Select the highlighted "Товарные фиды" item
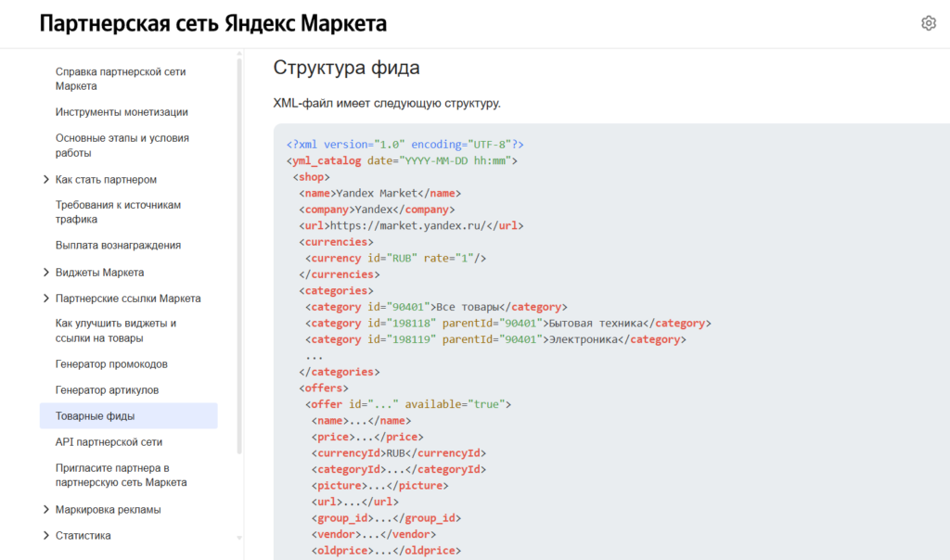The image size is (950, 560). point(101,415)
